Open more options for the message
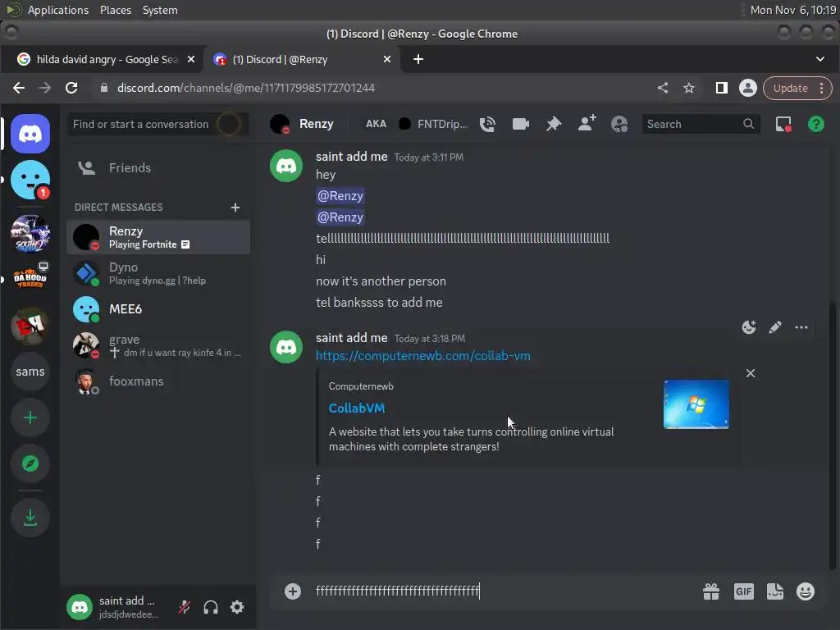The width and height of the screenshot is (840, 630). click(x=801, y=327)
